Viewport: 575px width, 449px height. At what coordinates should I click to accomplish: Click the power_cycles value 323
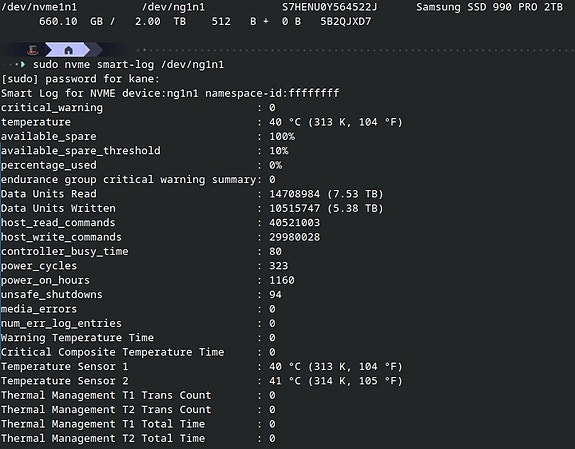pos(279,266)
